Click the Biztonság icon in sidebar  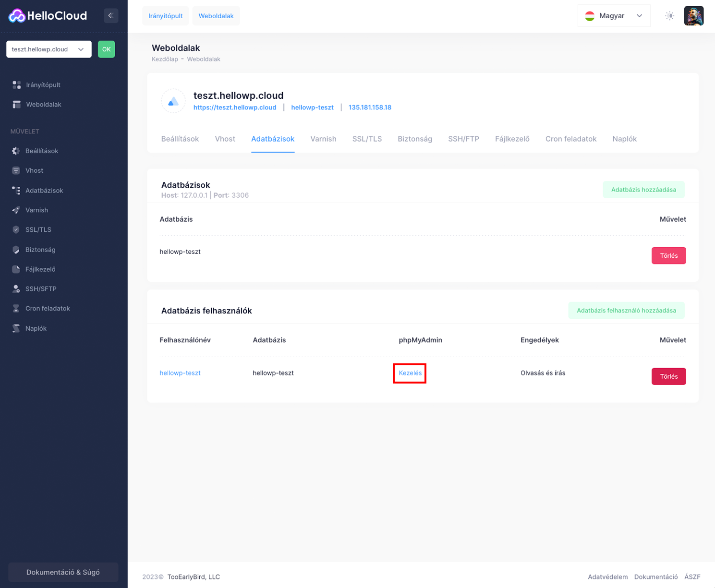pos(16,250)
